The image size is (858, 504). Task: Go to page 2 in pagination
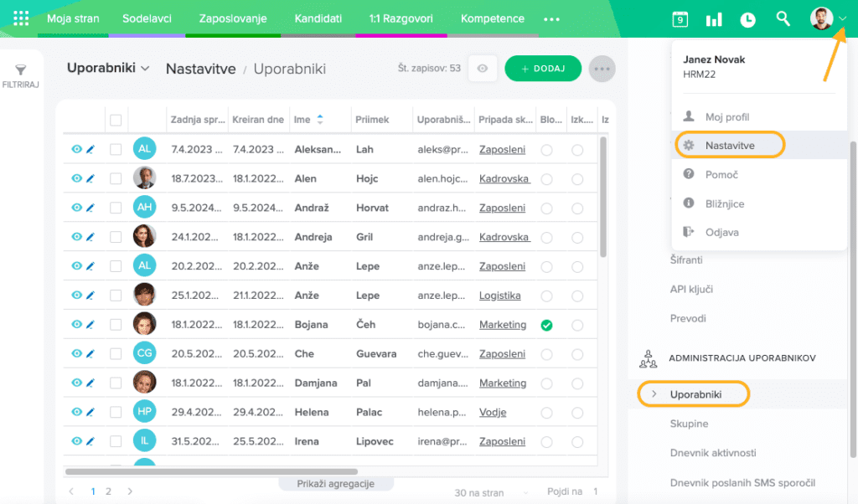tap(108, 491)
